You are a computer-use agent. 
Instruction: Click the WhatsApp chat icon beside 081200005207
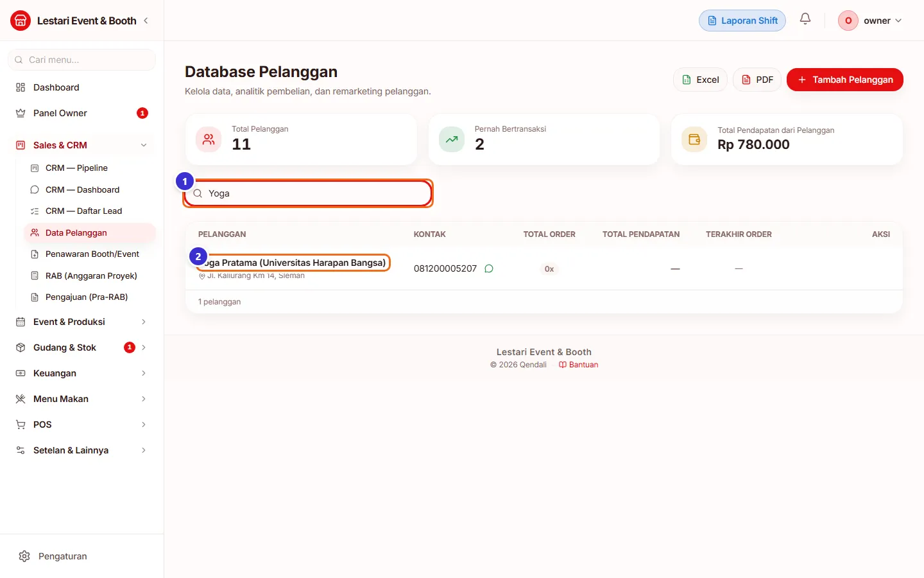coord(489,268)
